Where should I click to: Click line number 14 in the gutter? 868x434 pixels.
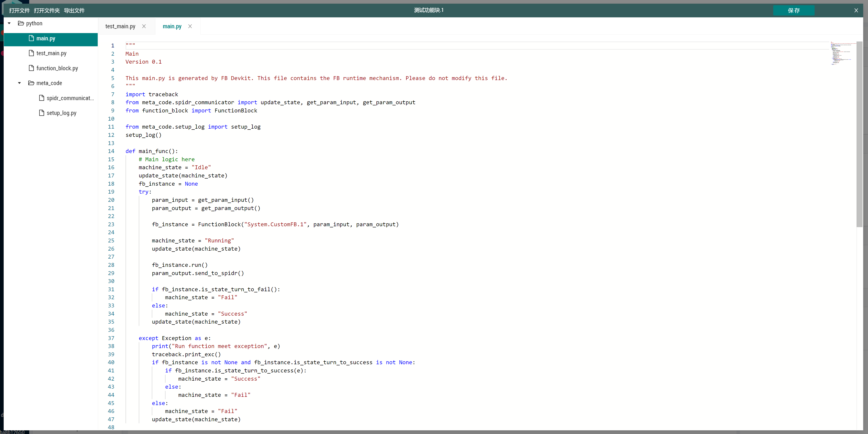click(111, 151)
